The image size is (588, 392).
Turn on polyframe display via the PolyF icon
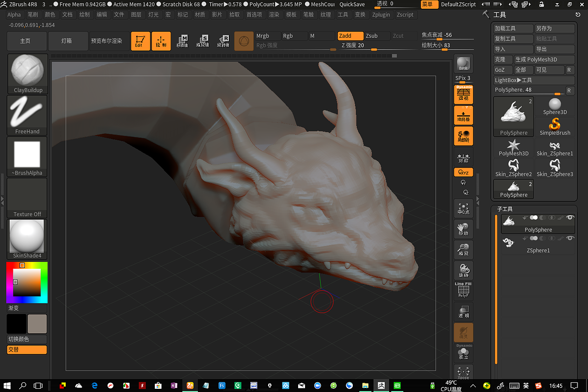(x=463, y=290)
